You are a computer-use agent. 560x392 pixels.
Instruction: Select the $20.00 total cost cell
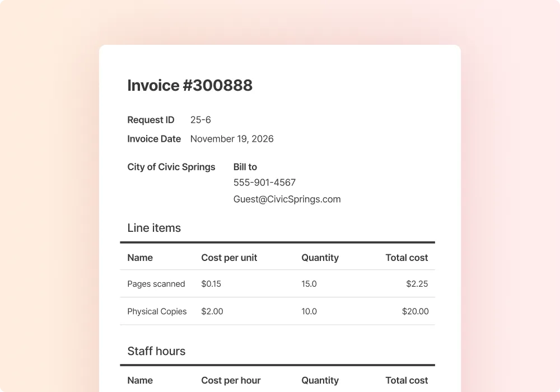tap(415, 311)
